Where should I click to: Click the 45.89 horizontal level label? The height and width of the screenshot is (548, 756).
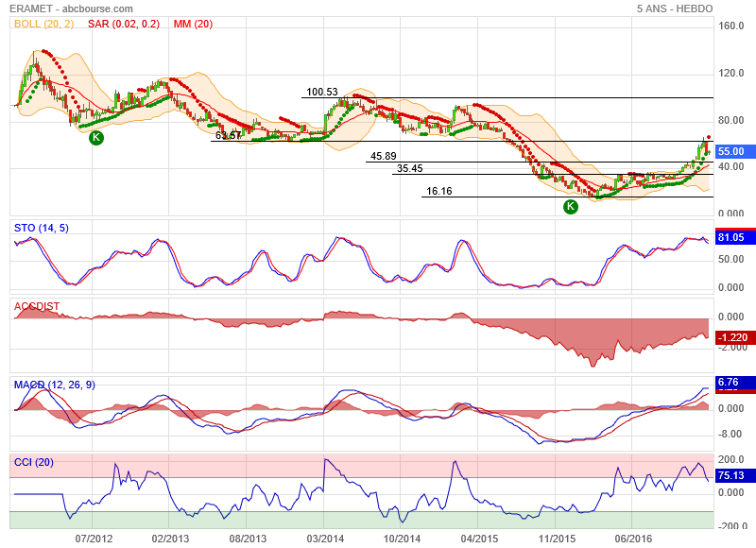pyautogui.click(x=383, y=156)
